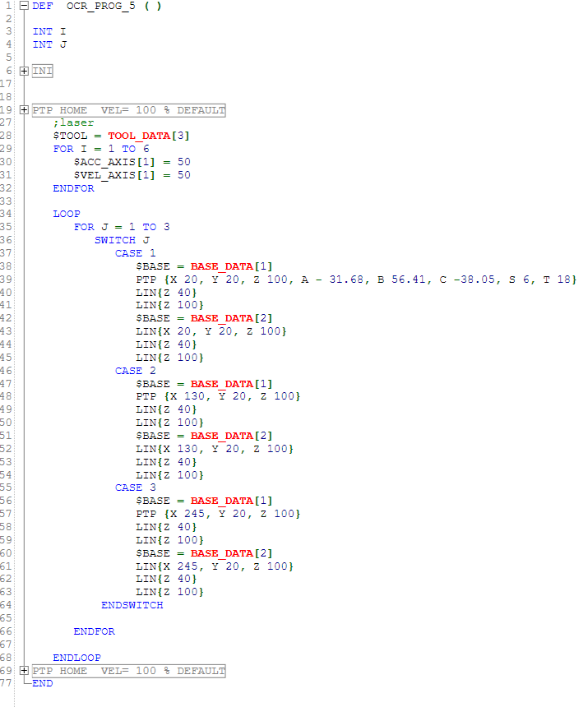The image size is (588, 707).
Task: Click the FOR I = 1 TO 6 line
Action: click(x=101, y=149)
